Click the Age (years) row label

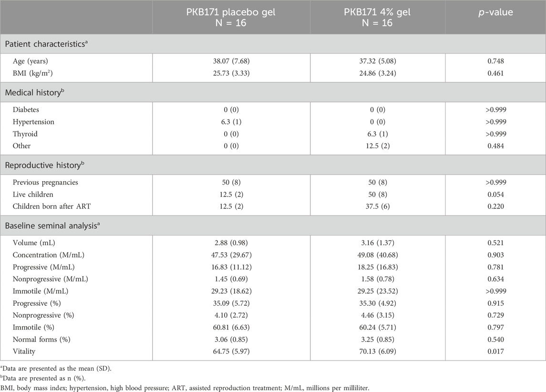[33, 62]
